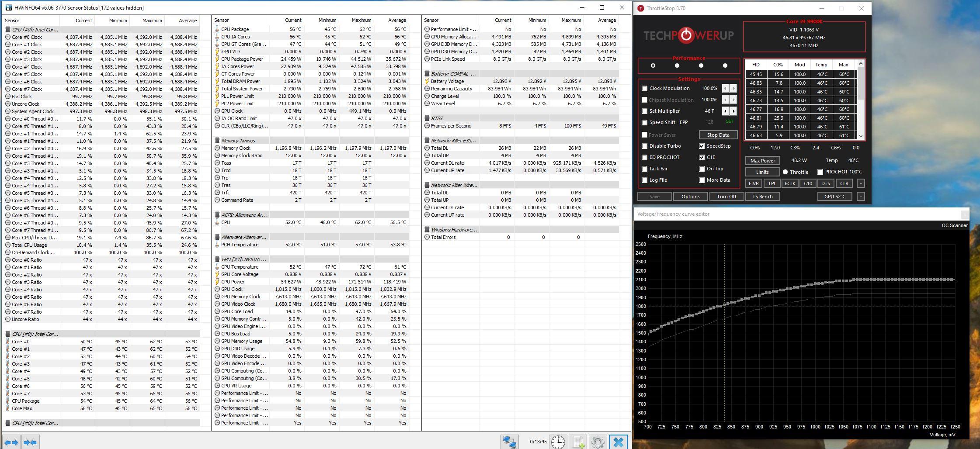
Task: Click the TS Bench button
Action: tap(762, 197)
